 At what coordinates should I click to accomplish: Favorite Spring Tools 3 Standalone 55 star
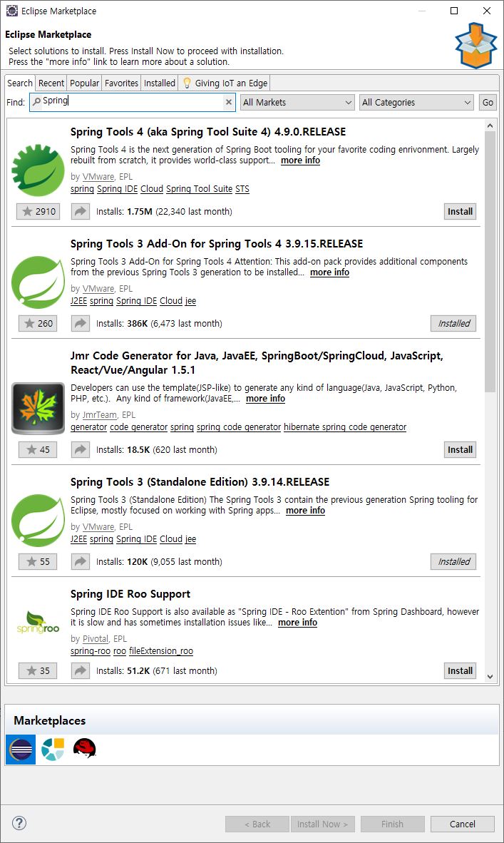click(38, 561)
